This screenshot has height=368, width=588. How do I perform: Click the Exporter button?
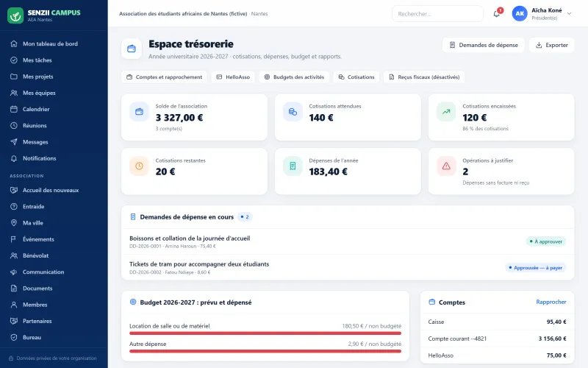(552, 45)
